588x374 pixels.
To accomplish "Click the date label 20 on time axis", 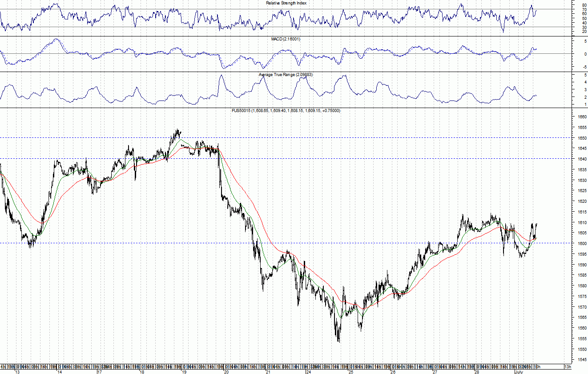I will point(226,371).
